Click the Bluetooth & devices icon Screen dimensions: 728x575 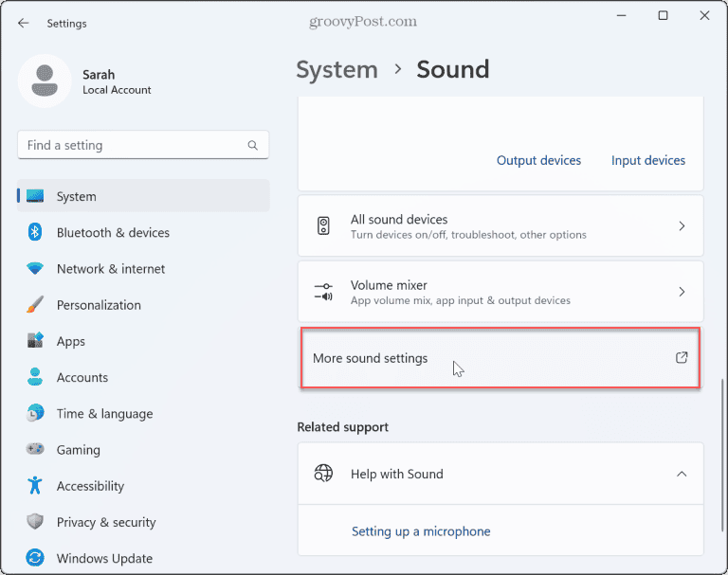pyautogui.click(x=35, y=233)
